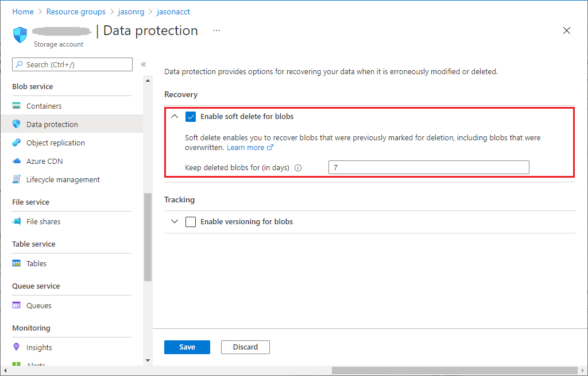Image resolution: width=588 pixels, height=376 pixels.
Task: Open the Learn more link
Action: coord(246,148)
